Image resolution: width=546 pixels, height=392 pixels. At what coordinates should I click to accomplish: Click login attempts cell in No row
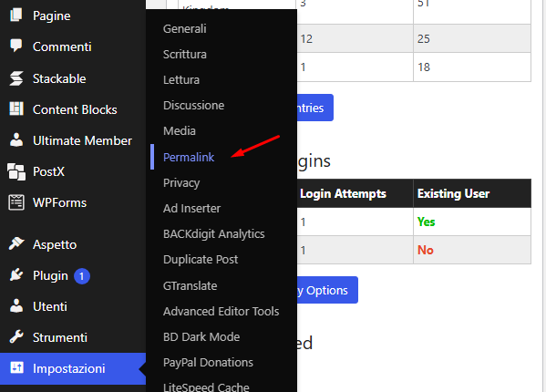tap(355, 250)
